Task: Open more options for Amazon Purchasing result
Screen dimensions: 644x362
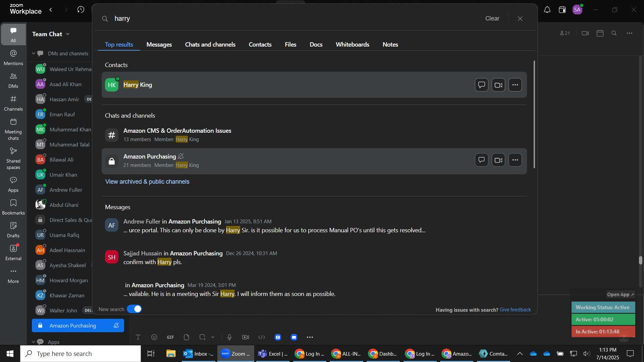Action: click(515, 160)
